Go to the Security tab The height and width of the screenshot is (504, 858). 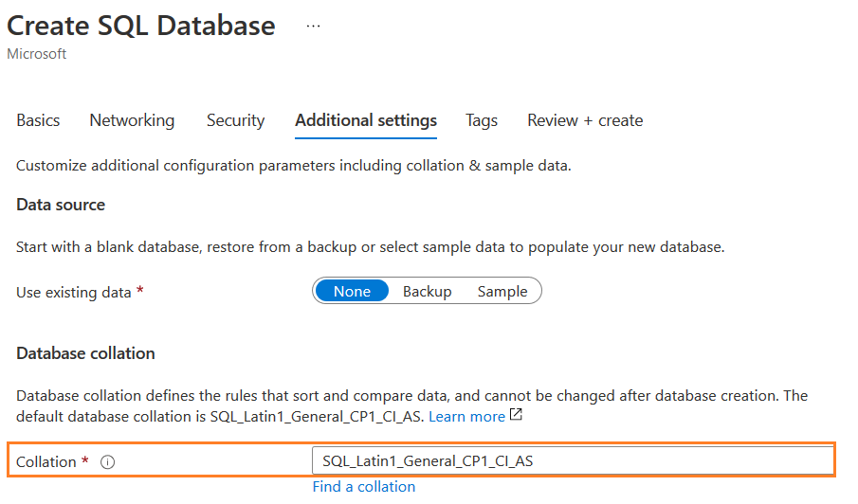(235, 120)
